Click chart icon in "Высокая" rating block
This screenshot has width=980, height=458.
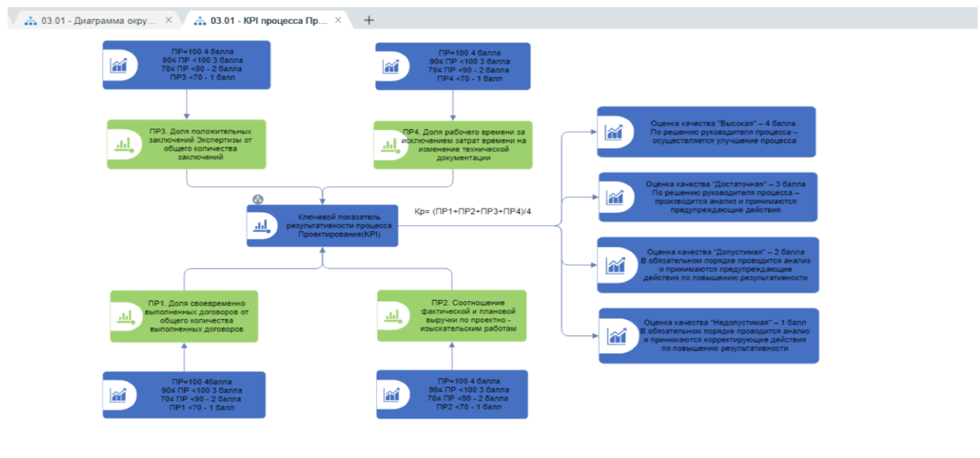614,132
